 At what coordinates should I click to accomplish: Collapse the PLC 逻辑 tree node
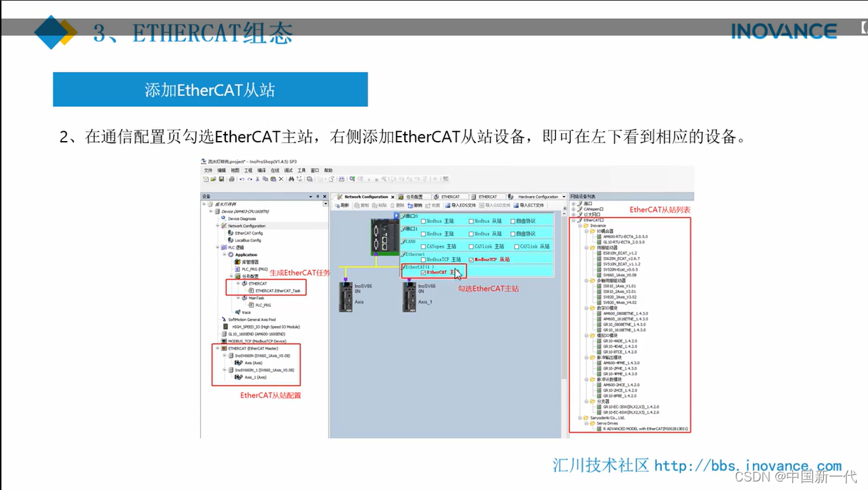(x=218, y=247)
